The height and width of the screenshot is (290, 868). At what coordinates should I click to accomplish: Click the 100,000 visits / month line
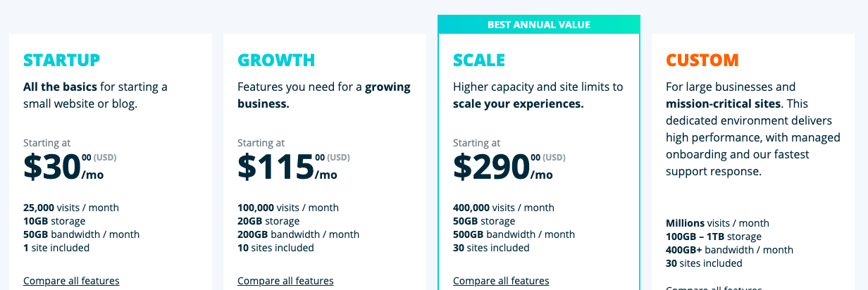pyautogui.click(x=288, y=208)
